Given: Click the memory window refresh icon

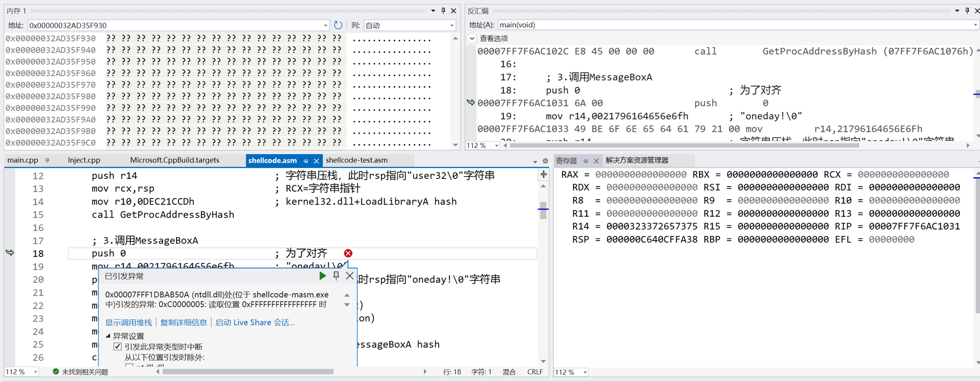Looking at the screenshot, I should pos(338,25).
